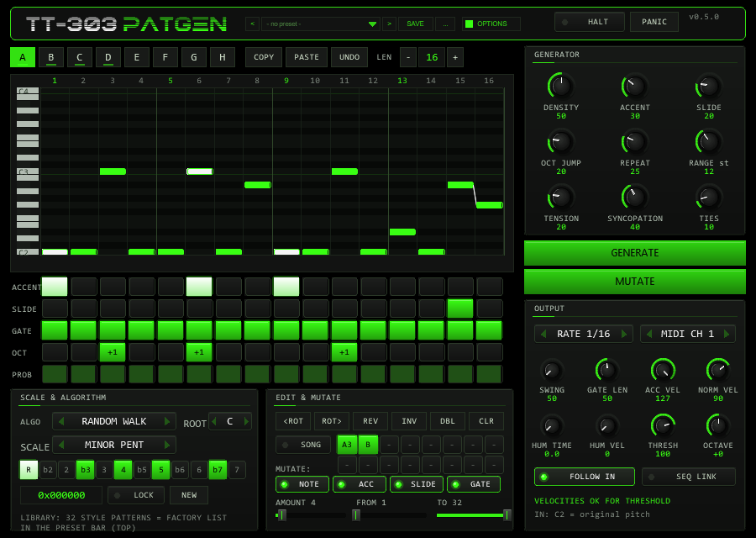Toggle Note mutation
756x538 pixels.
click(x=302, y=484)
